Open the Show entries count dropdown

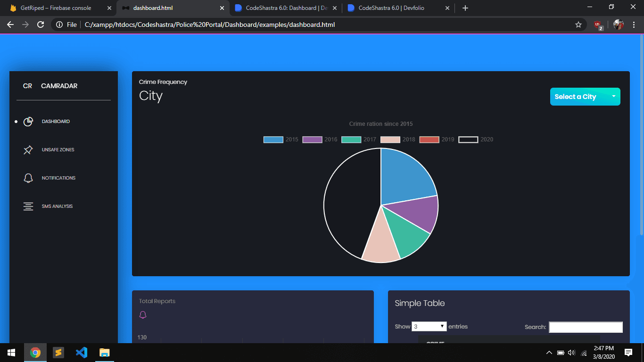[x=429, y=326]
